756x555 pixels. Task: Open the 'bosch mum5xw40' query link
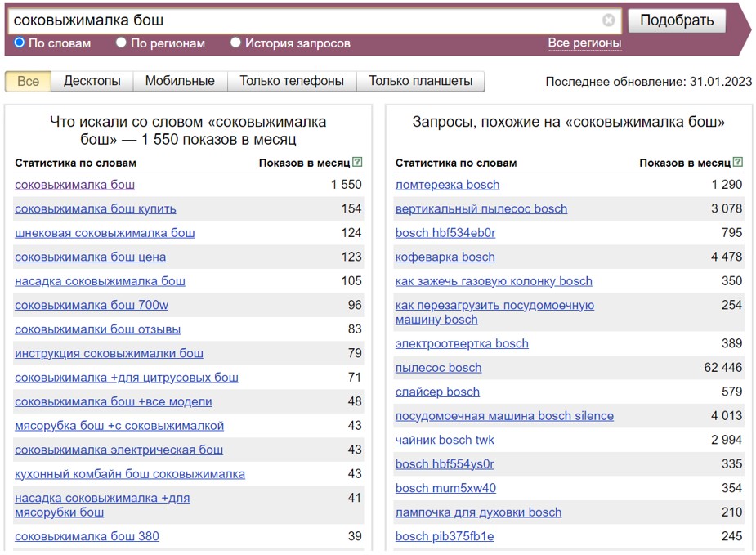(x=445, y=488)
